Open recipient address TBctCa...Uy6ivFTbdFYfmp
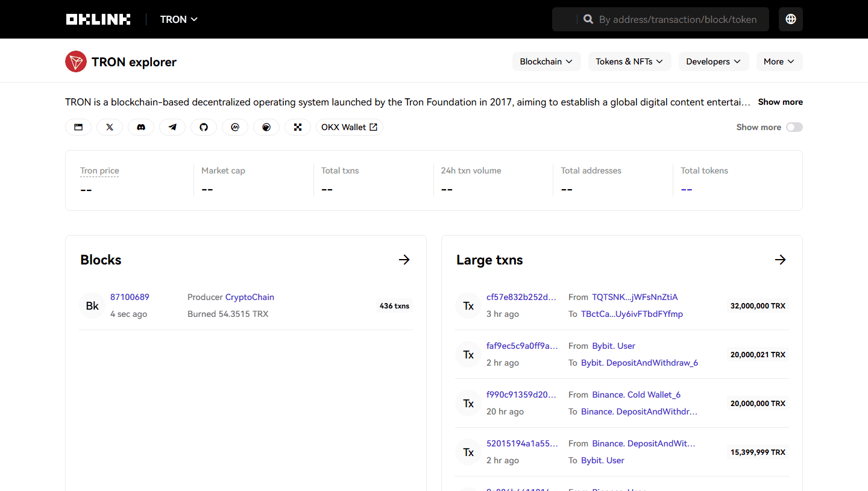The width and height of the screenshot is (868, 491). pos(632,314)
